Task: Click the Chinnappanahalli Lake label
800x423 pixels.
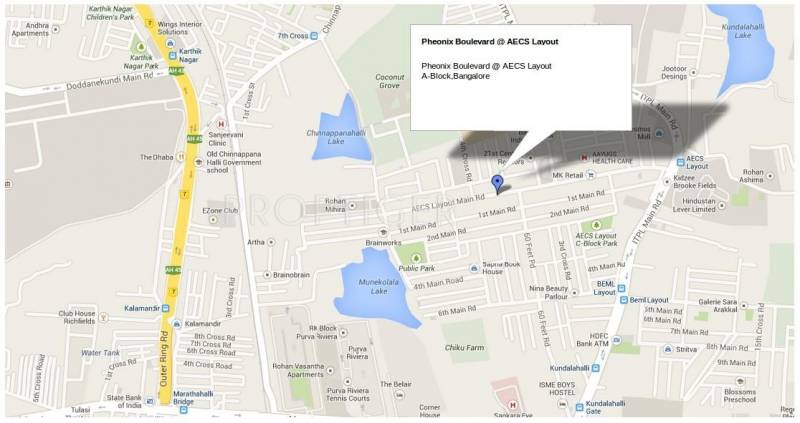Action: click(x=336, y=137)
